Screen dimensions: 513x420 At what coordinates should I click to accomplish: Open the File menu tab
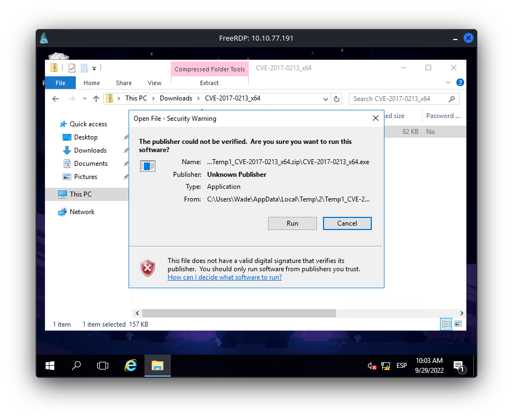[60, 83]
